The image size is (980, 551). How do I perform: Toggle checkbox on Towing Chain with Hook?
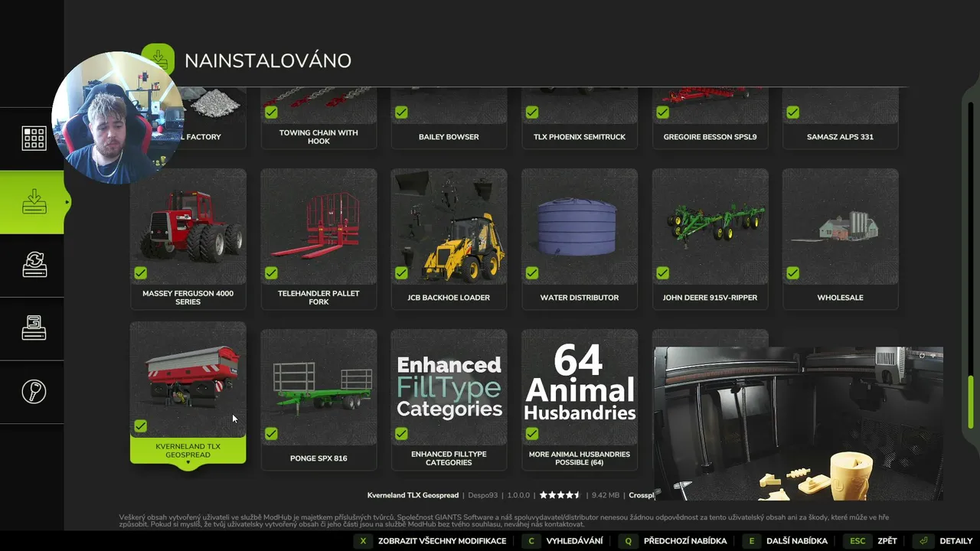pyautogui.click(x=271, y=112)
